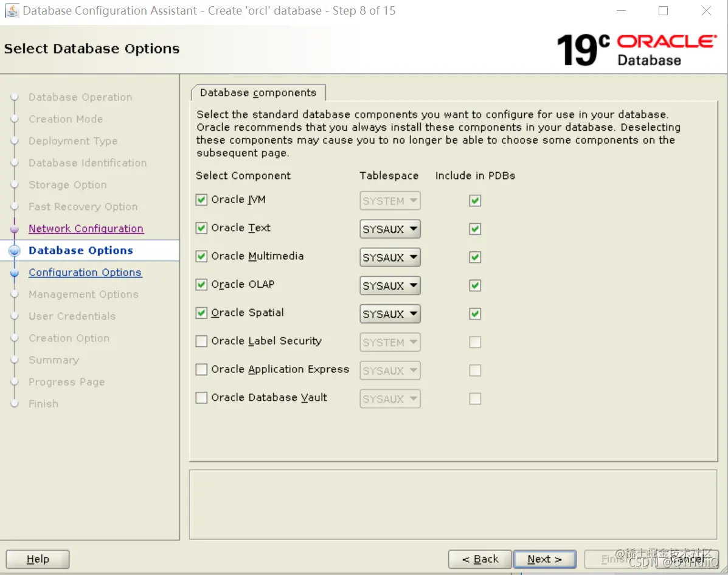Minimize the Database Configuration Assistant window
Viewport: 728px width, 575px height.
pos(621,11)
